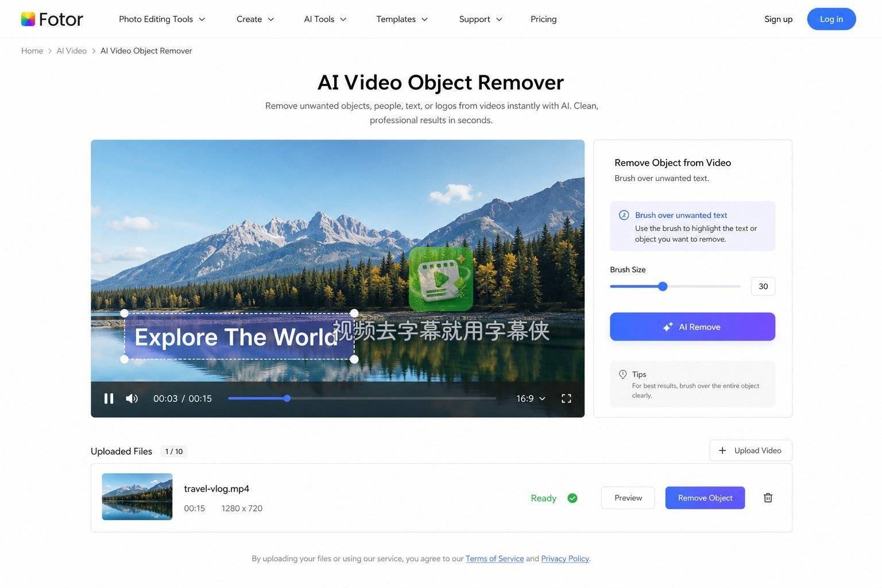Select top-right handle of text selection box

click(x=354, y=313)
